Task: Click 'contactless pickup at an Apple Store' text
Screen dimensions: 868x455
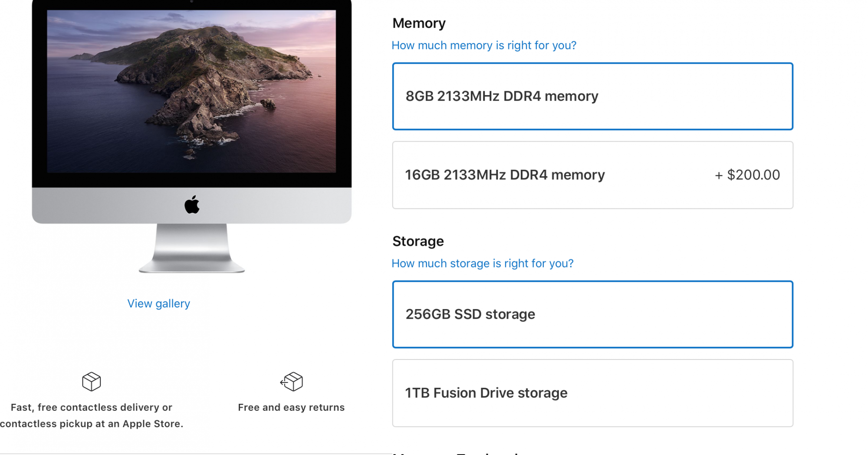Action: coord(92,424)
